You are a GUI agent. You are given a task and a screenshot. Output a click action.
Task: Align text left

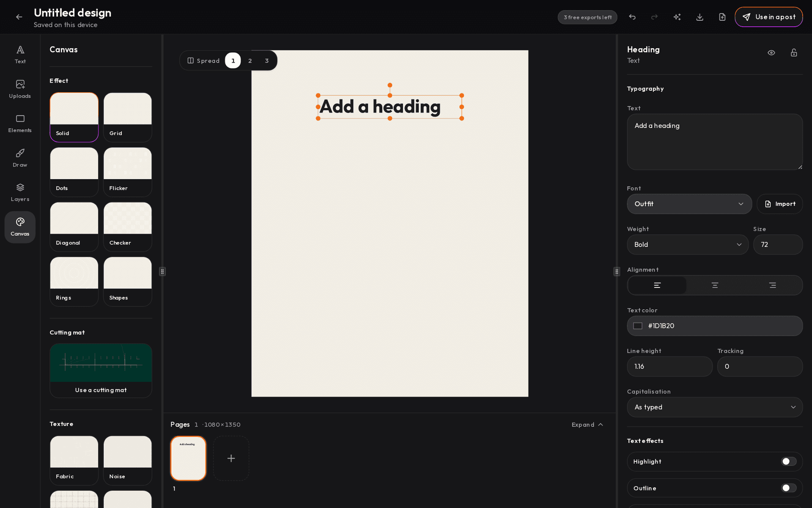point(657,285)
